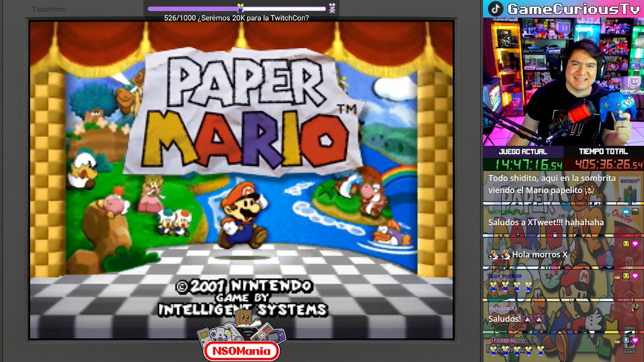Click a dancing emote in the Hola morros message
The image size is (644, 362).
(x=494, y=255)
